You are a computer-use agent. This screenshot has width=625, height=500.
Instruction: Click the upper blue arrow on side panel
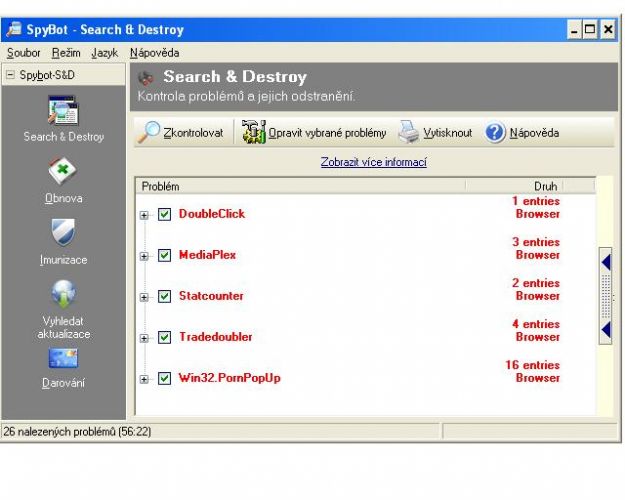(606, 262)
